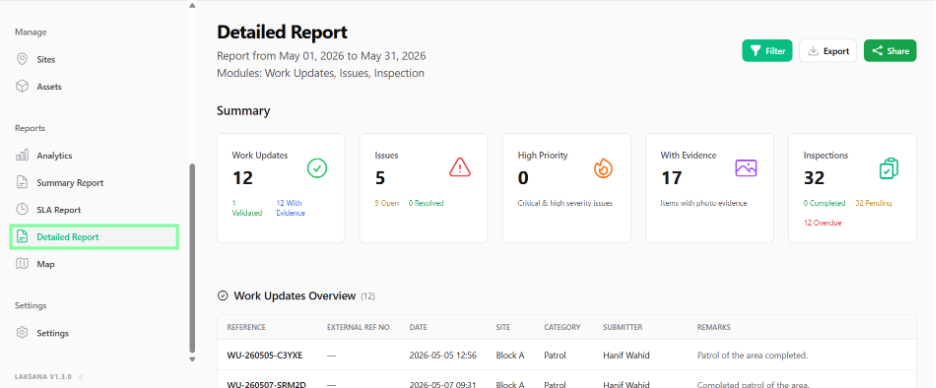Click the Summary Report document icon
Screen dimensions: 936x388
pyautogui.click(x=22, y=183)
